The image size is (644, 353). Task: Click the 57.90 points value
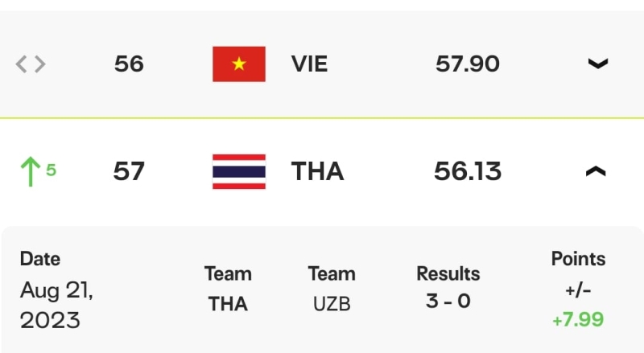coord(468,64)
